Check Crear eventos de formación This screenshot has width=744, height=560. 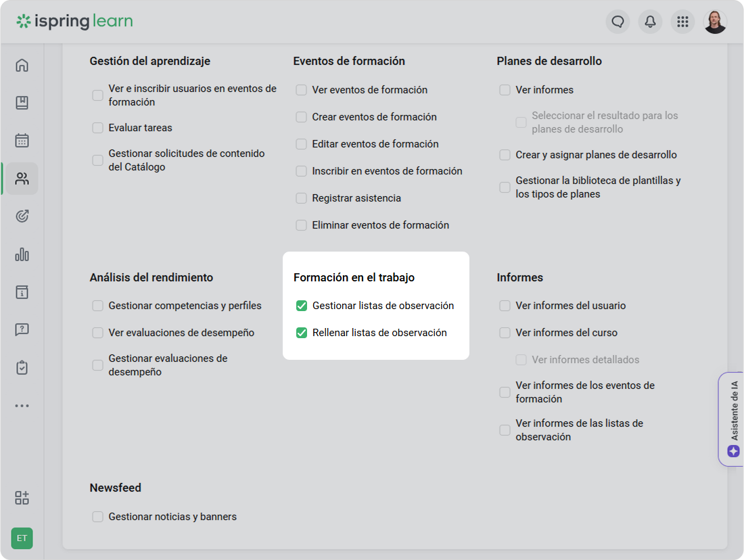302,117
